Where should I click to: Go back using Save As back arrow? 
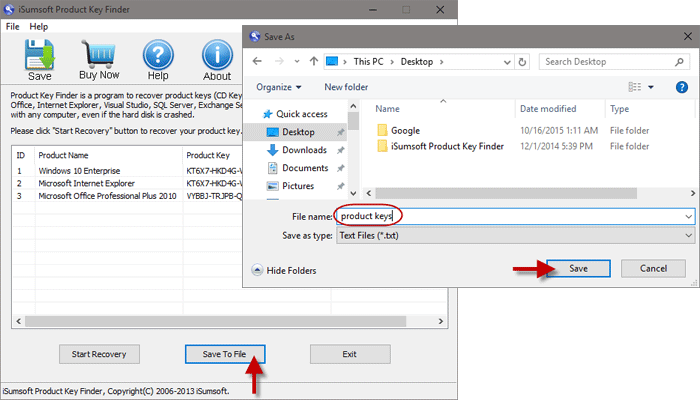(257, 61)
